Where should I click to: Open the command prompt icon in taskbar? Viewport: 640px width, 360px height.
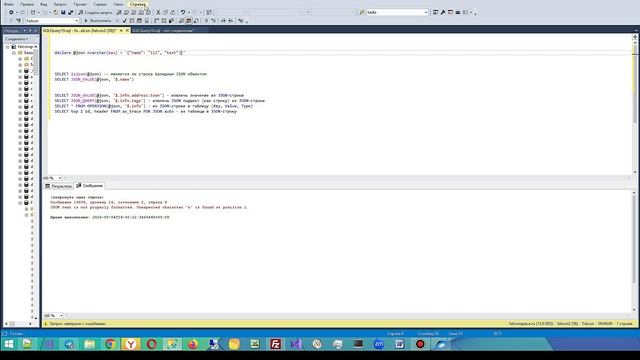(358, 344)
